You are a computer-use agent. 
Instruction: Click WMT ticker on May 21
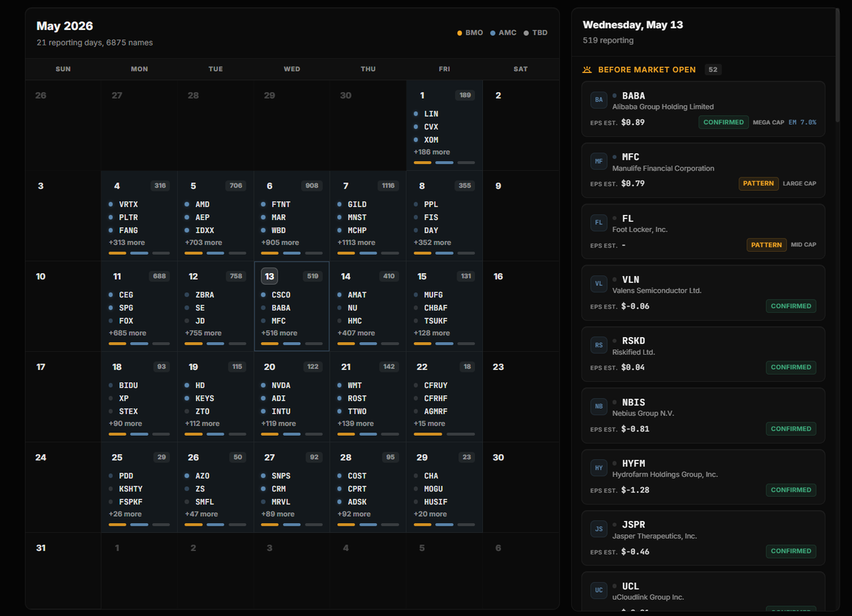(354, 385)
